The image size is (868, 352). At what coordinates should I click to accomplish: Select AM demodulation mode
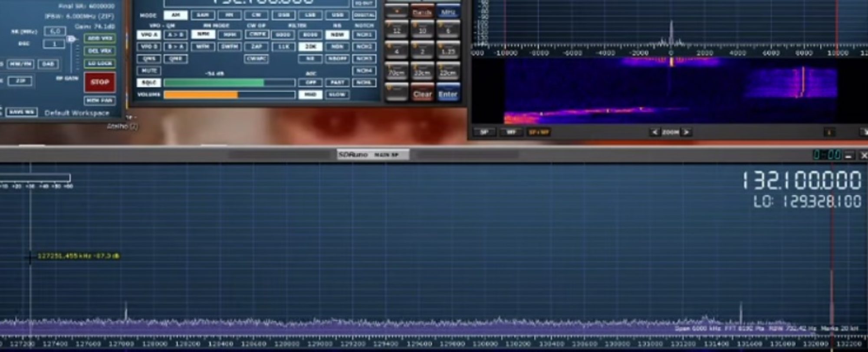point(175,15)
